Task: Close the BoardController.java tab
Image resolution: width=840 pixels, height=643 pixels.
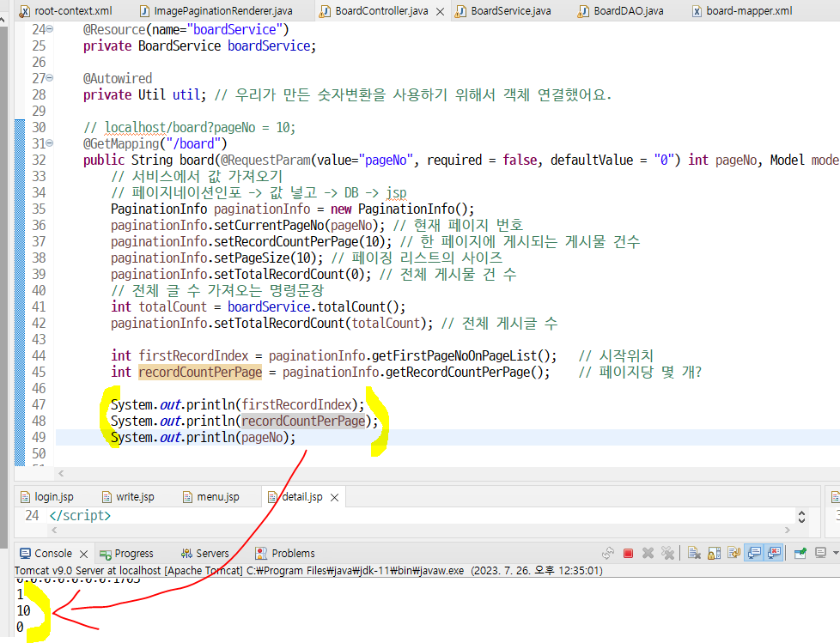Action: [x=441, y=11]
